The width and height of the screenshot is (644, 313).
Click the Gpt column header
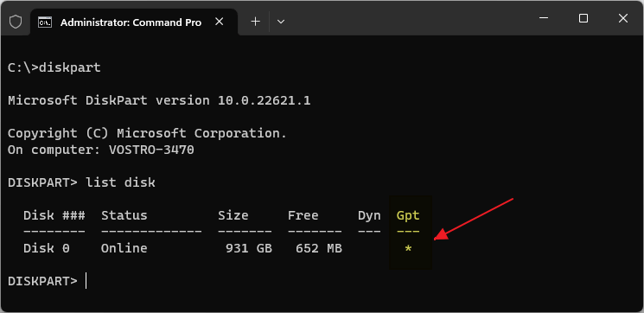point(408,215)
